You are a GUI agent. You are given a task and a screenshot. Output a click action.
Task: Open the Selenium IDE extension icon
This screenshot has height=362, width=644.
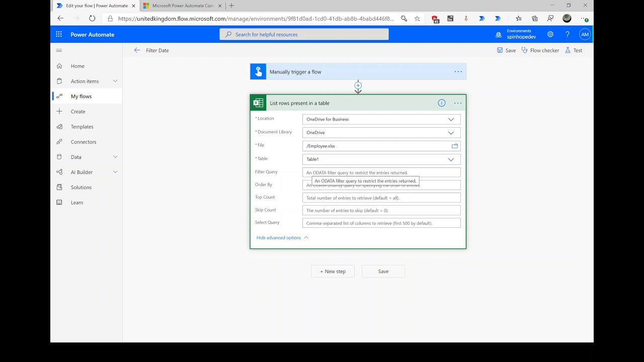450,19
